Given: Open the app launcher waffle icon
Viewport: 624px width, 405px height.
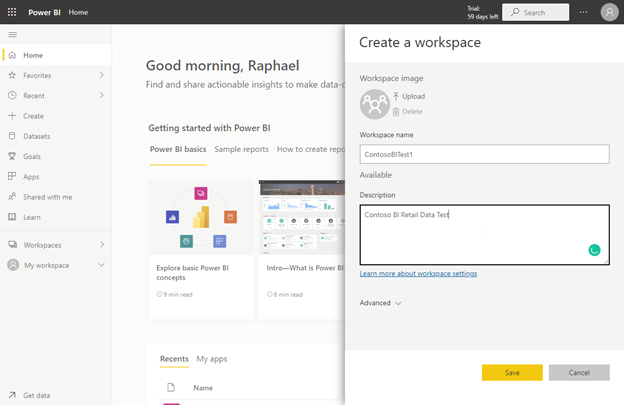Looking at the screenshot, I should pos(12,12).
